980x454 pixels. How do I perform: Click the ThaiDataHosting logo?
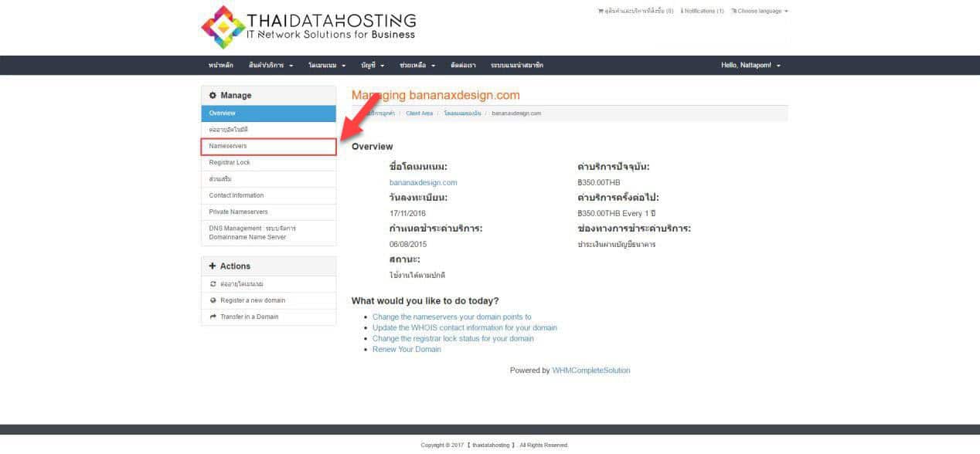coord(308,27)
